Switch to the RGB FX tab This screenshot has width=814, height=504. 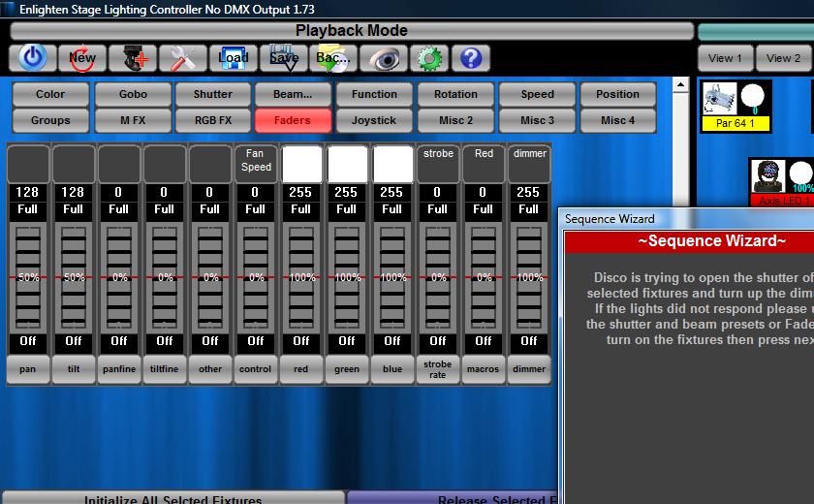click(x=212, y=120)
